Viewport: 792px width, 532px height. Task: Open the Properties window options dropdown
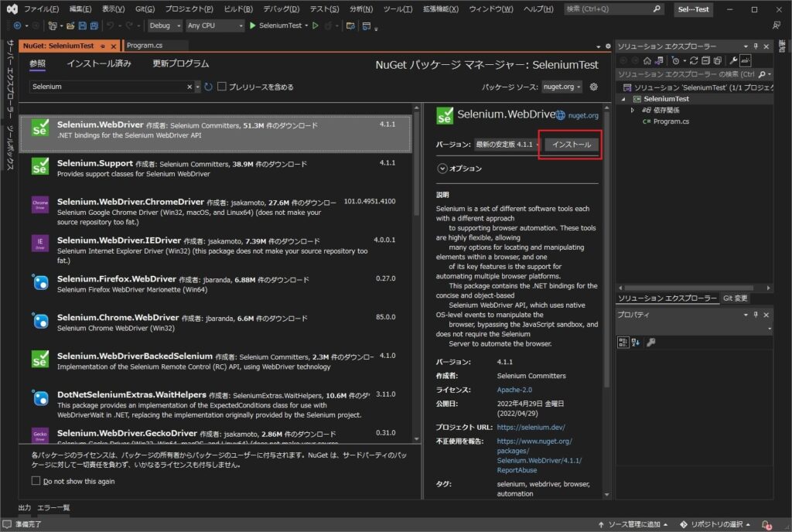pos(746,315)
